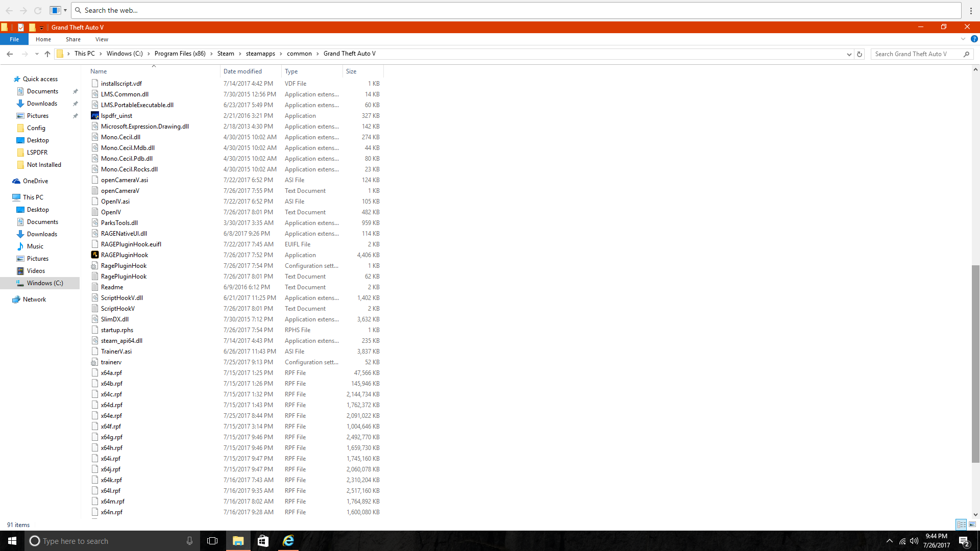The height and width of the screenshot is (551, 980).
Task: Click steamapps in the breadcrumb path
Action: click(x=260, y=54)
